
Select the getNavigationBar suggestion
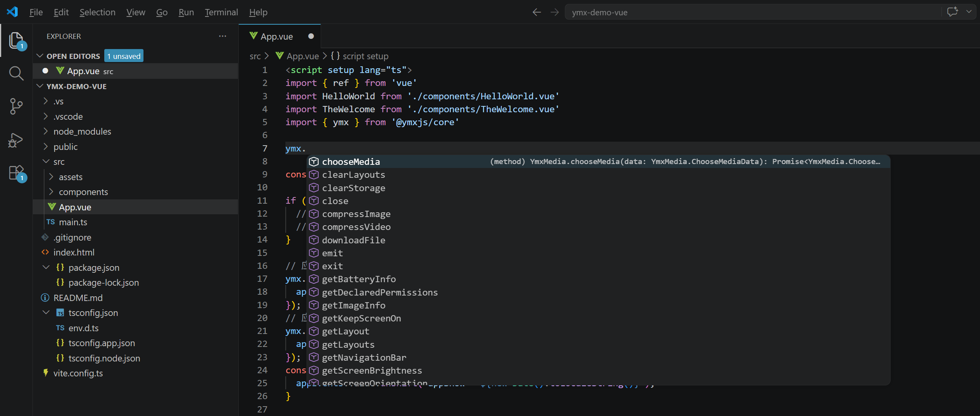tap(598, 358)
